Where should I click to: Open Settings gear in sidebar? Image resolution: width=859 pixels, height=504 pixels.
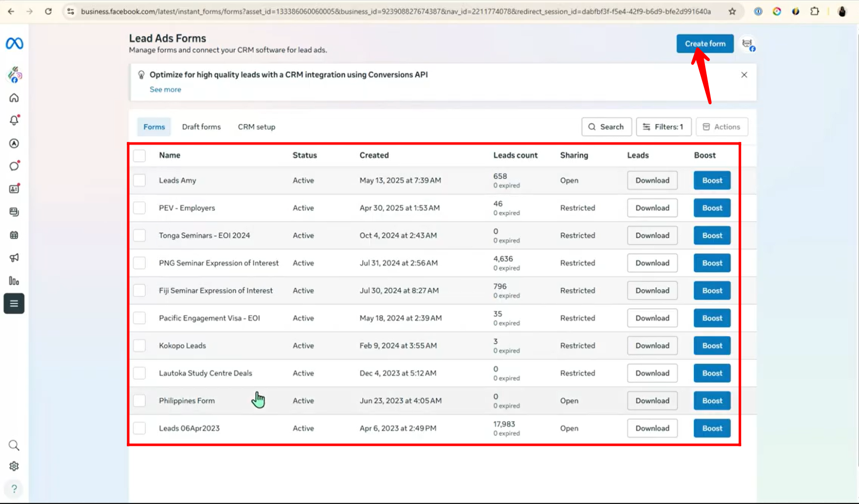click(14, 466)
